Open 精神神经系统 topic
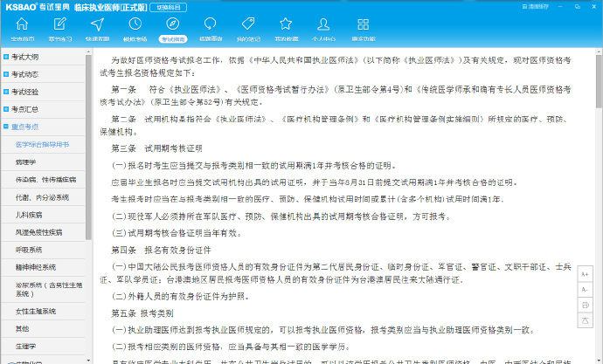The height and width of the screenshot is (364, 603). click(43, 267)
